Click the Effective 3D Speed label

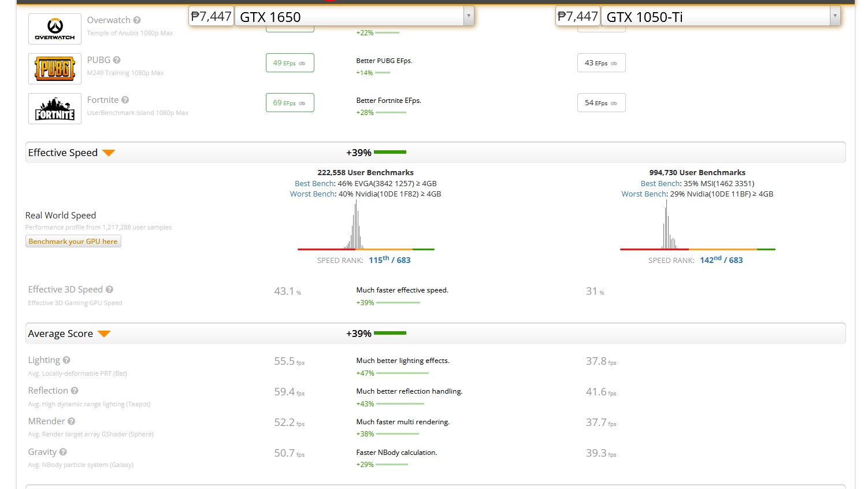click(65, 290)
